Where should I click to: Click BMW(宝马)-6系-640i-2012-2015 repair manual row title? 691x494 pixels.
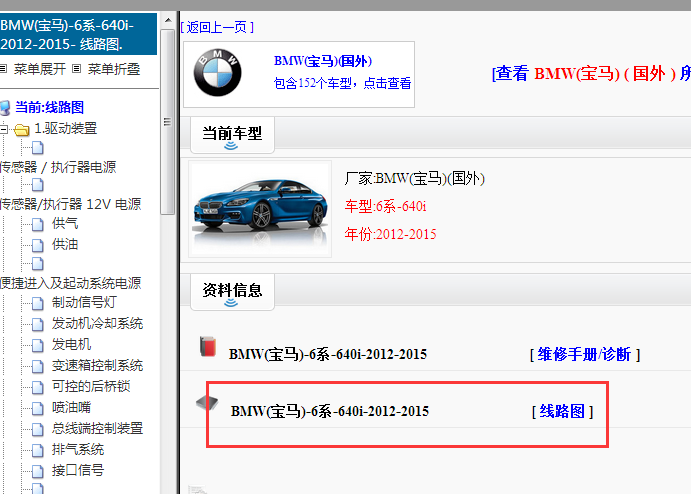pos(327,354)
